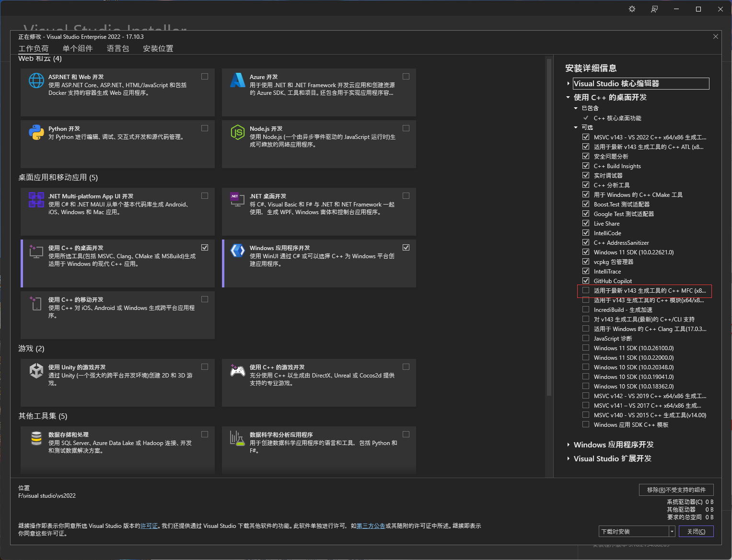This screenshot has height=560, width=732.
Task: Open the 许可证 link
Action: click(x=149, y=526)
